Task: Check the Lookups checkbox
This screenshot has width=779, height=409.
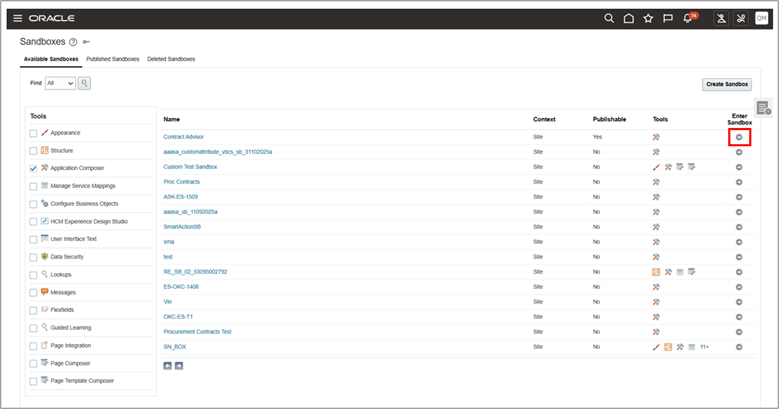Action: coord(33,275)
